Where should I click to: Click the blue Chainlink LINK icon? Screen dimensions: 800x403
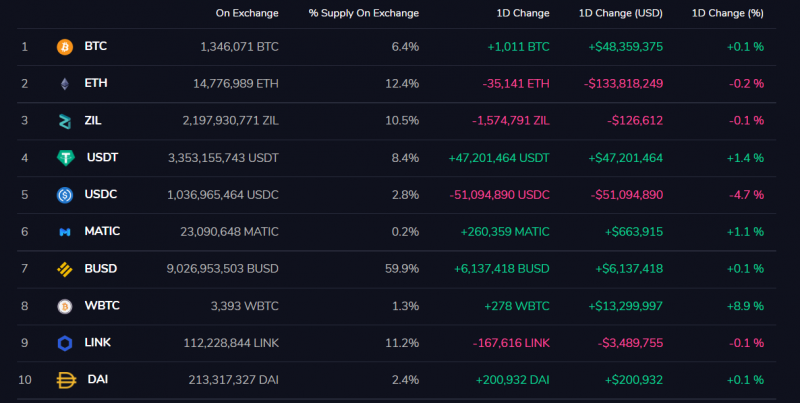click(x=65, y=343)
